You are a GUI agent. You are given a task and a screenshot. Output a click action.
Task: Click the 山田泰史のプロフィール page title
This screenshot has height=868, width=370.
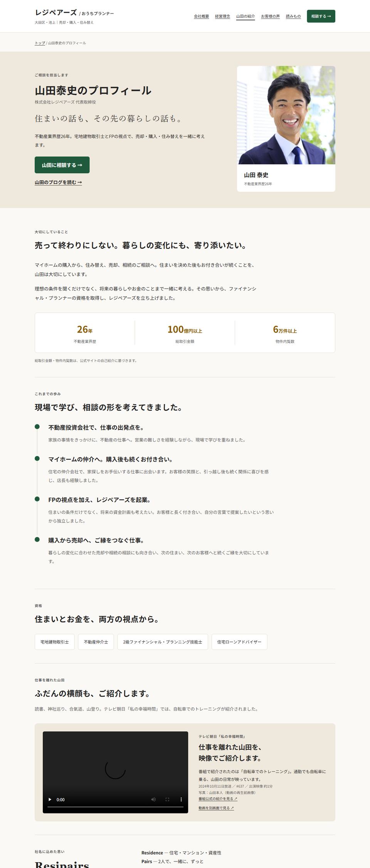point(93,90)
